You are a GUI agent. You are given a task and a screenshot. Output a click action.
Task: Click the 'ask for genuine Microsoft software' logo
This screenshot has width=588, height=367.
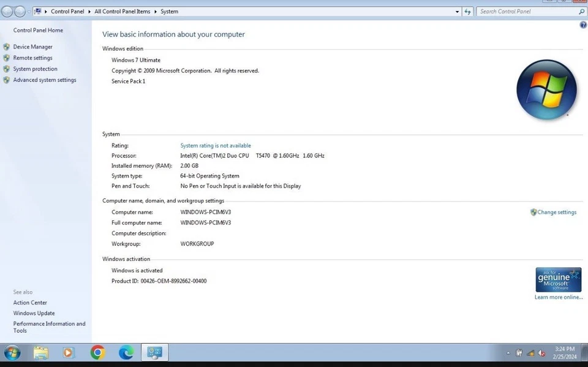click(558, 279)
